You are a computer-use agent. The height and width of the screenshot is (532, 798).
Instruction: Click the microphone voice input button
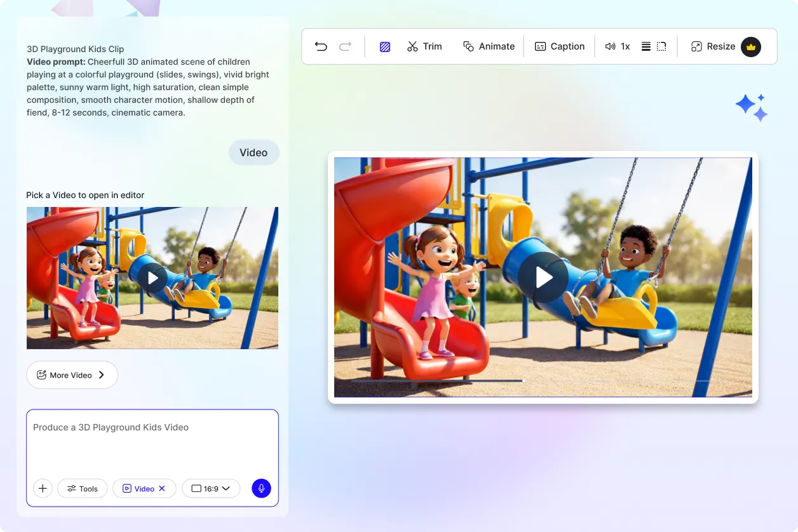point(261,488)
